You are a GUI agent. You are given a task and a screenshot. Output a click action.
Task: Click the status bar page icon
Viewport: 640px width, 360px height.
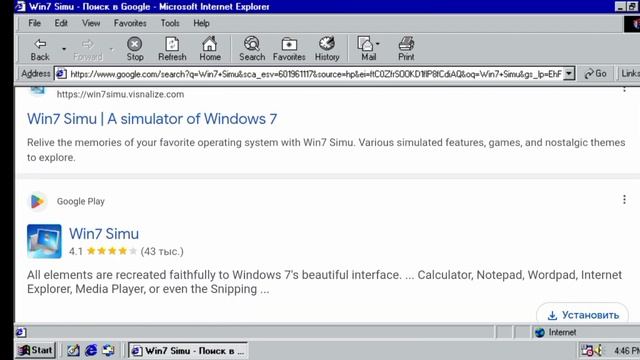pyautogui.click(x=21, y=333)
